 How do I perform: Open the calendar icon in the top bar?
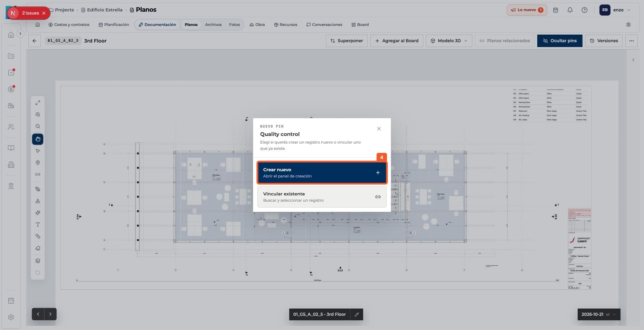[x=556, y=10]
